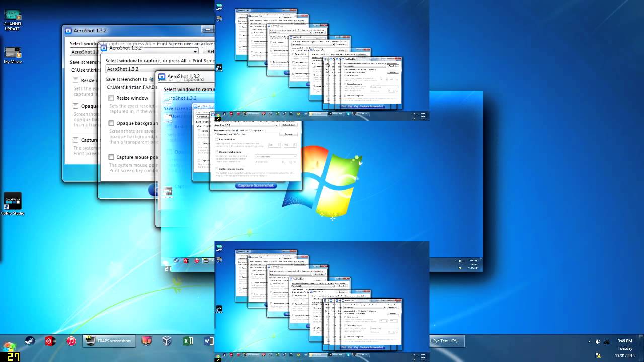Click the volume speaker tray icon

pos(598,342)
